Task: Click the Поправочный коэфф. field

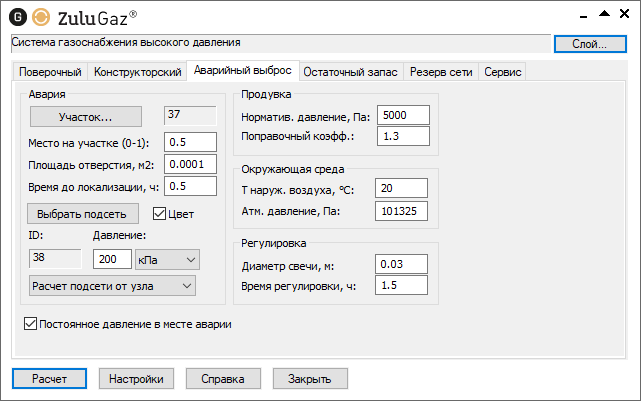Action: tap(403, 136)
